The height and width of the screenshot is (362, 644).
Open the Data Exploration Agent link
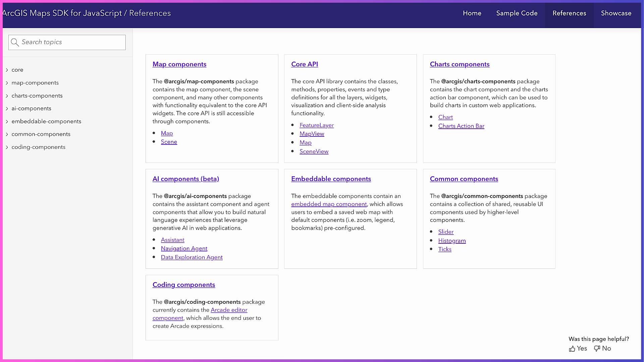tap(192, 257)
